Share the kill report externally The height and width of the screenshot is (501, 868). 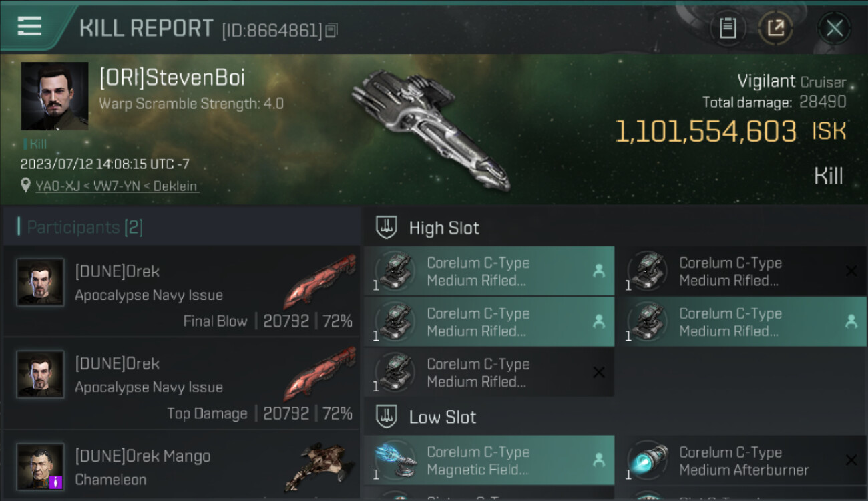pyautogui.click(x=775, y=28)
